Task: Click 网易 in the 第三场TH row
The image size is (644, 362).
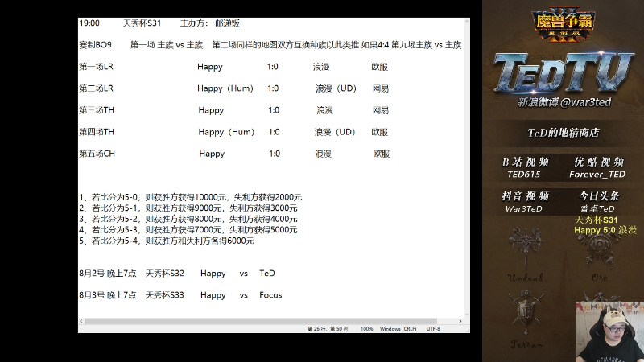Action: coord(380,110)
